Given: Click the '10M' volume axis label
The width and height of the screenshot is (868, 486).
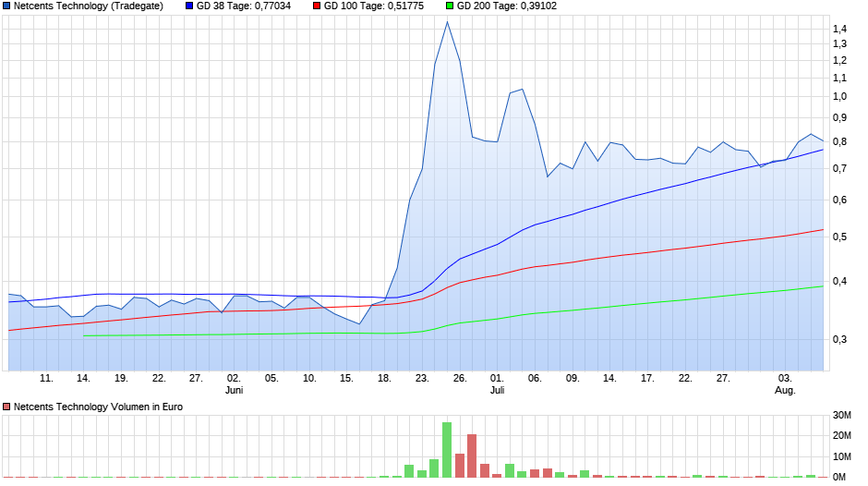Looking at the screenshot, I should coord(842,456).
